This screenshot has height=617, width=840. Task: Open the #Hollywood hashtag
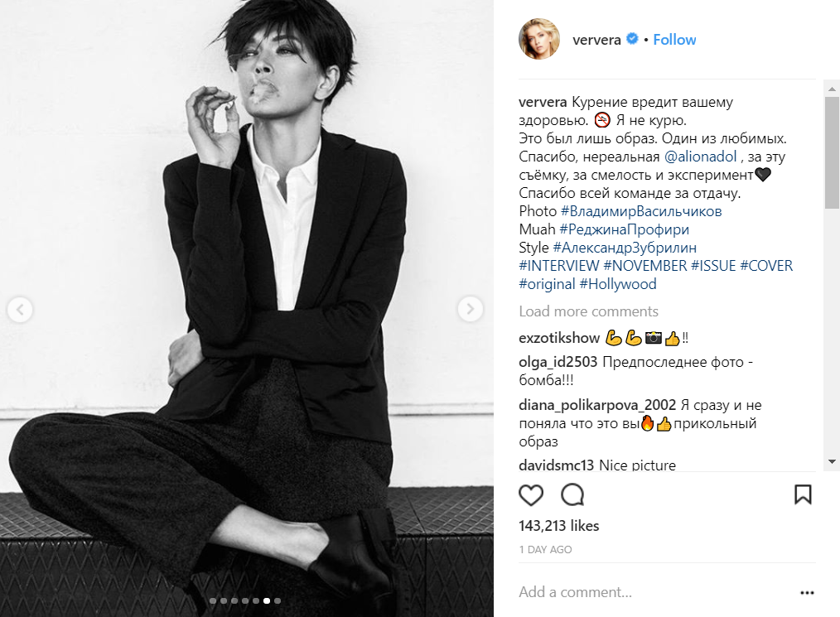(x=617, y=284)
